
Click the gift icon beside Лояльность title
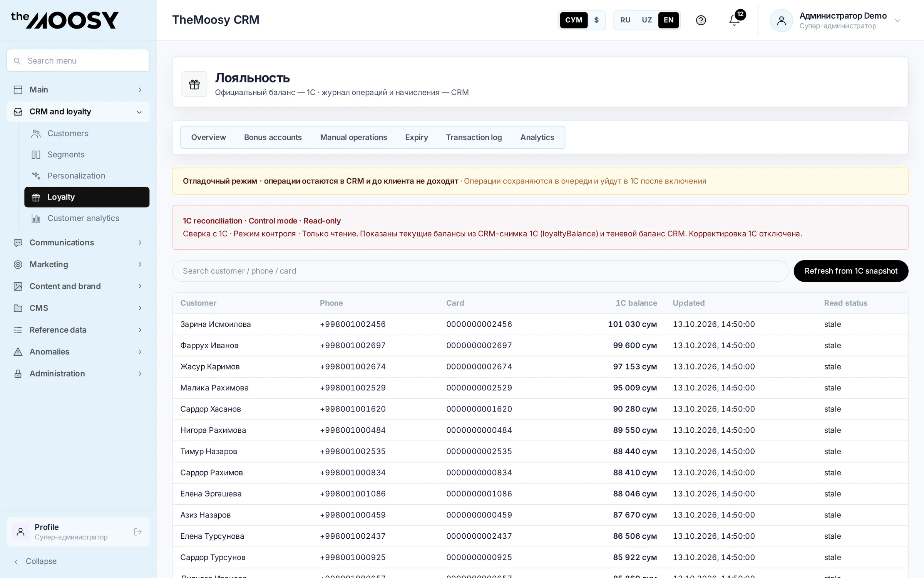194,84
